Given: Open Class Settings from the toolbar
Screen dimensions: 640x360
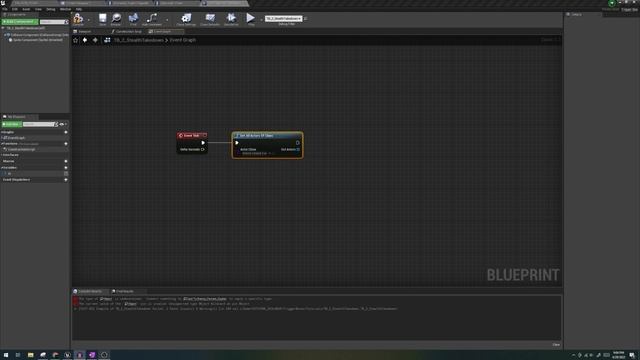Looking at the screenshot, I should tap(186, 19).
